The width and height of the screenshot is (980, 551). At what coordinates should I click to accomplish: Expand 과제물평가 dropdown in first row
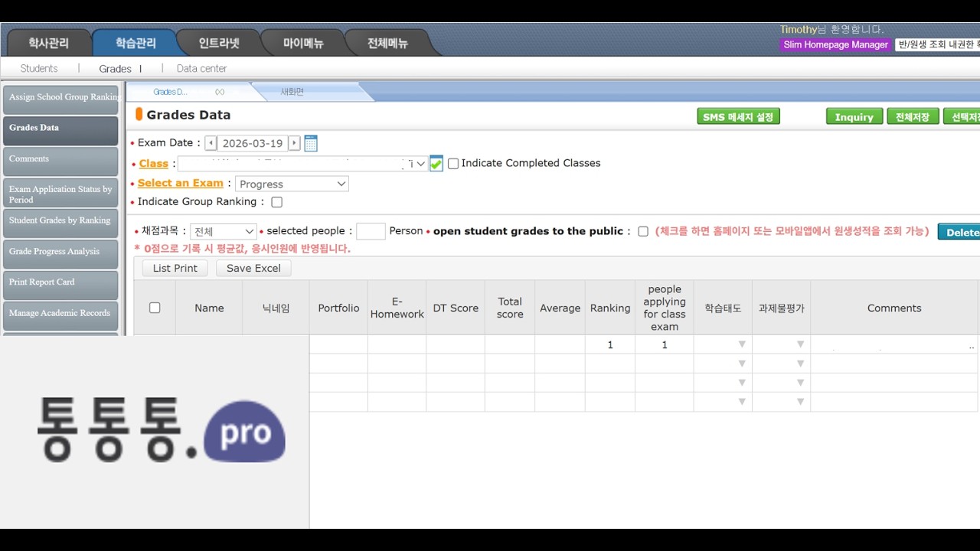800,344
